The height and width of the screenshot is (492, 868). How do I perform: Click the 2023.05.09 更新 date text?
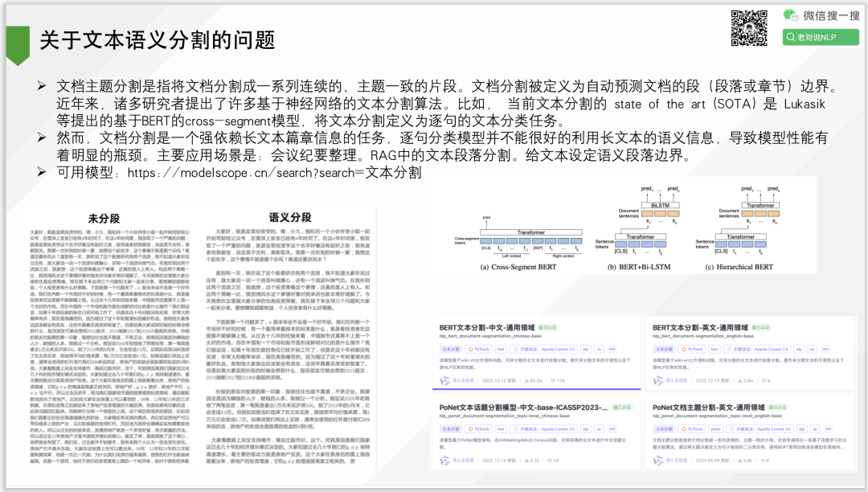(x=712, y=461)
